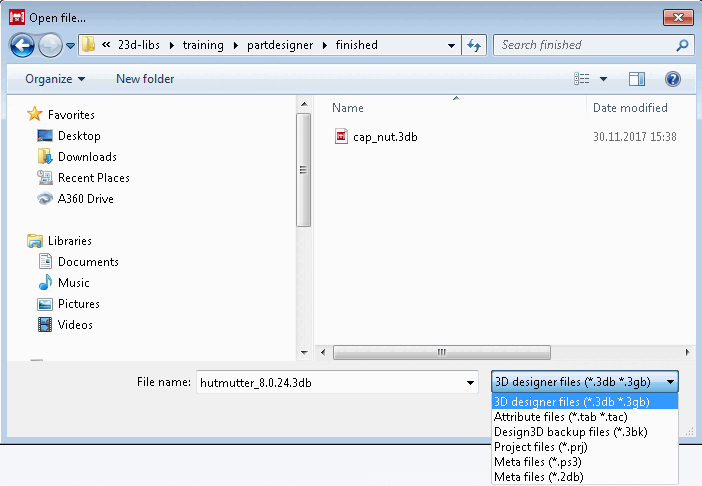Open the Organize menu
The width and height of the screenshot is (702, 486).
[55, 79]
